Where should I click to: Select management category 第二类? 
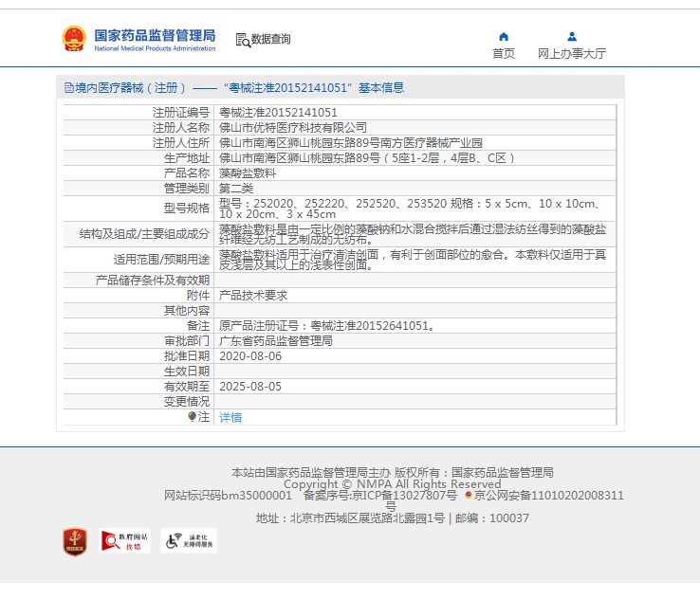click(x=236, y=189)
